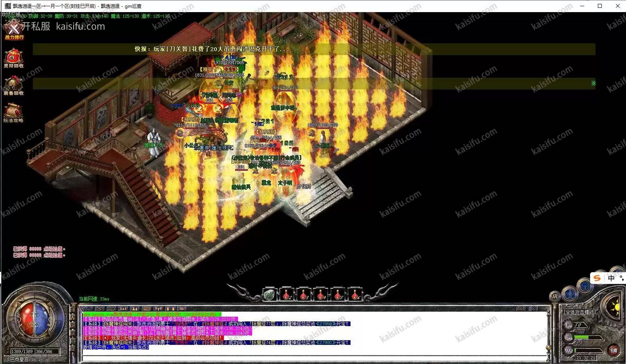Toggle the 中 Chinese input mode indicator
626x364 pixels.
pyautogui.click(x=611, y=278)
